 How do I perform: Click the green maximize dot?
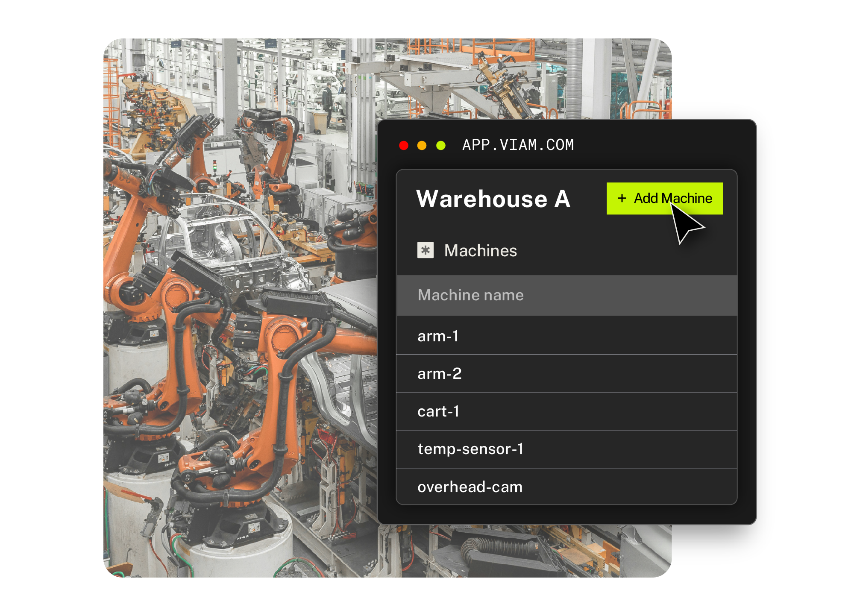click(440, 146)
